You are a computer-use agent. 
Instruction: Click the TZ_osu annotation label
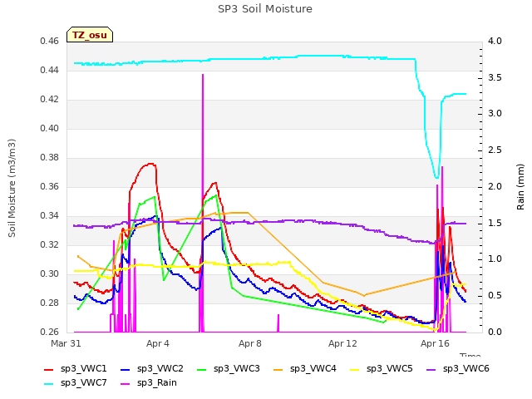tap(90, 35)
